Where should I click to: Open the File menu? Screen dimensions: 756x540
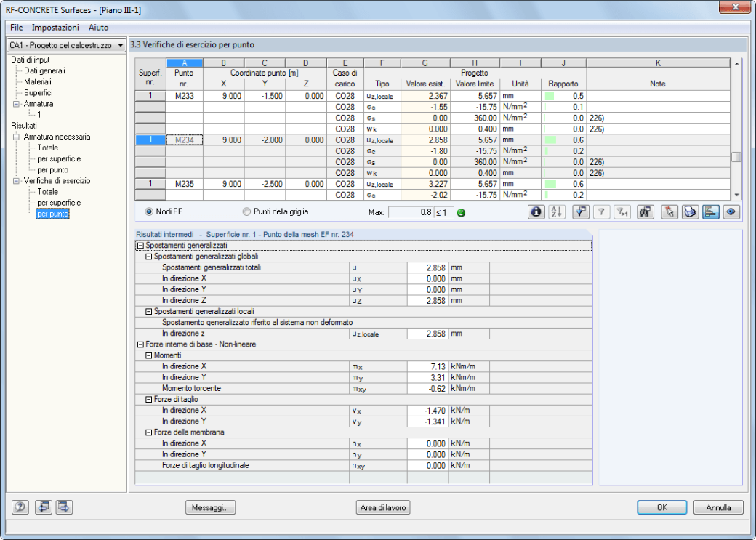point(17,28)
